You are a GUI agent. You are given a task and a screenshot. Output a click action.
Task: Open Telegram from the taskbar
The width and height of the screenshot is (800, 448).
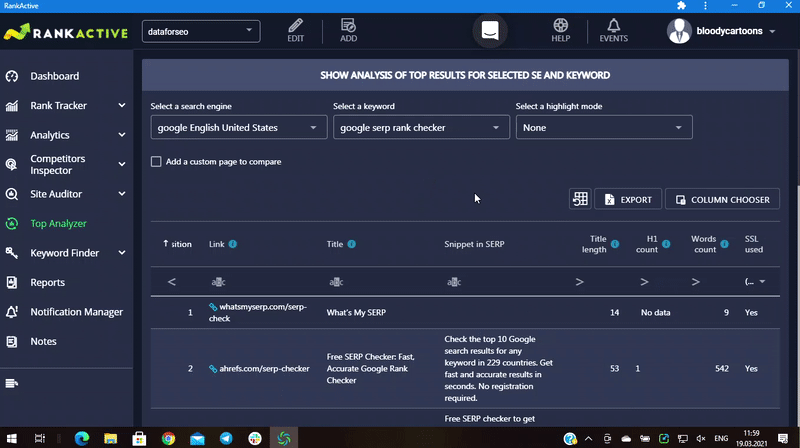coord(226,438)
